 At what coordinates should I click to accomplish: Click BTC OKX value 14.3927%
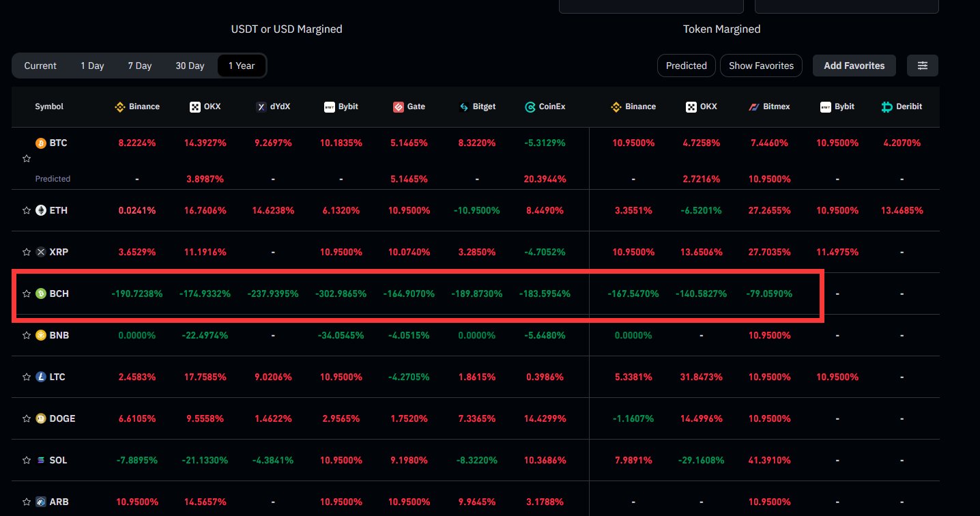point(205,143)
